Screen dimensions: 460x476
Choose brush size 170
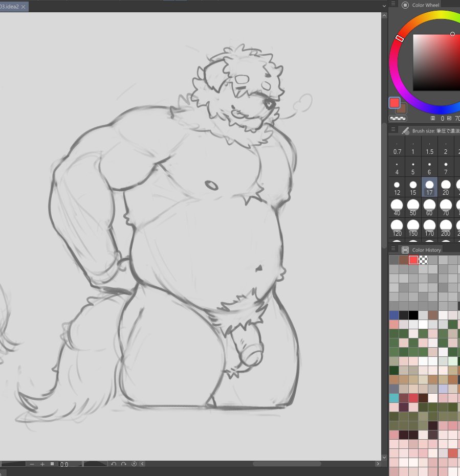[429, 228]
